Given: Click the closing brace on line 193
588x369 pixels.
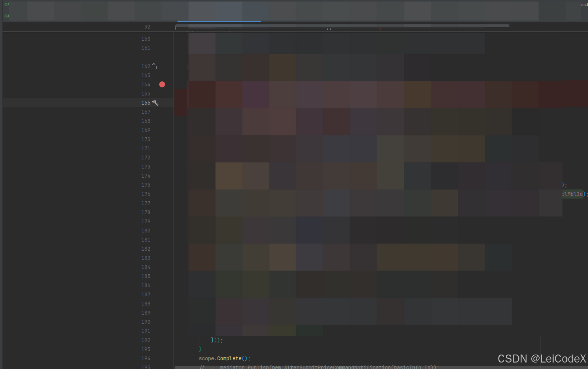Looking at the screenshot, I should coord(200,349).
